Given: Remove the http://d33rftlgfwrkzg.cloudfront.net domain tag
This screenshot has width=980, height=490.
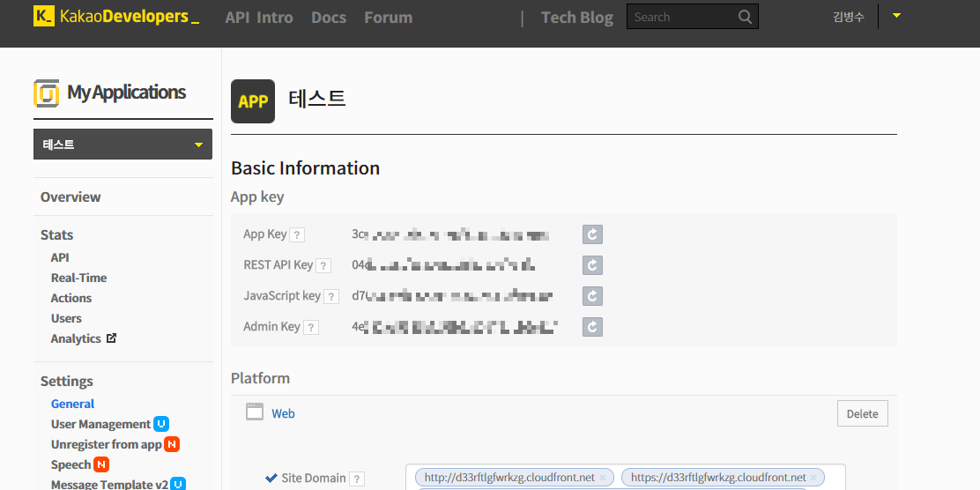Looking at the screenshot, I should [603, 478].
